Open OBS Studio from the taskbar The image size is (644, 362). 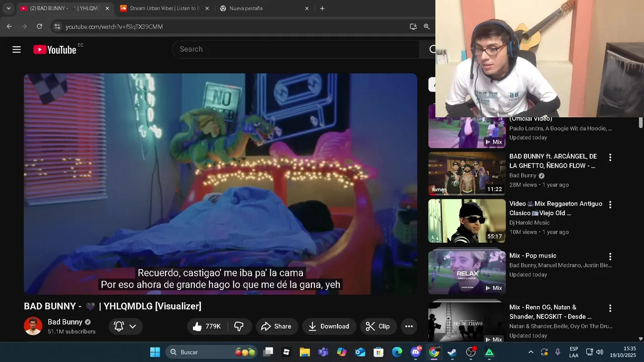click(x=471, y=352)
